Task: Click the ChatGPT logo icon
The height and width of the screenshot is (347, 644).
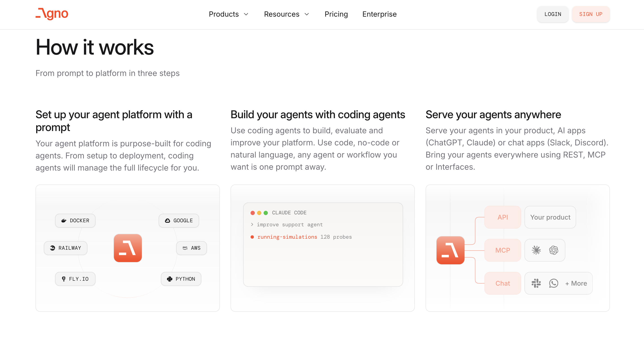Action: coord(553,250)
